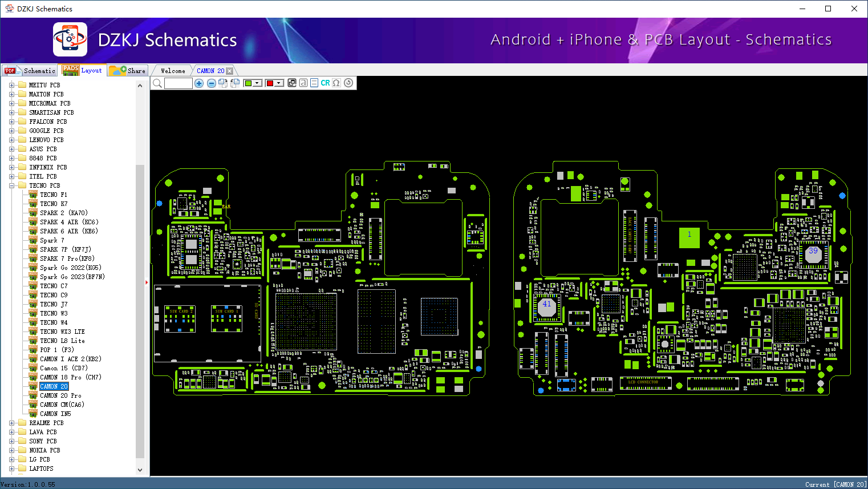This screenshot has height=489, width=868.
Task: Click the app icon in the title bar
Action: pos(9,9)
